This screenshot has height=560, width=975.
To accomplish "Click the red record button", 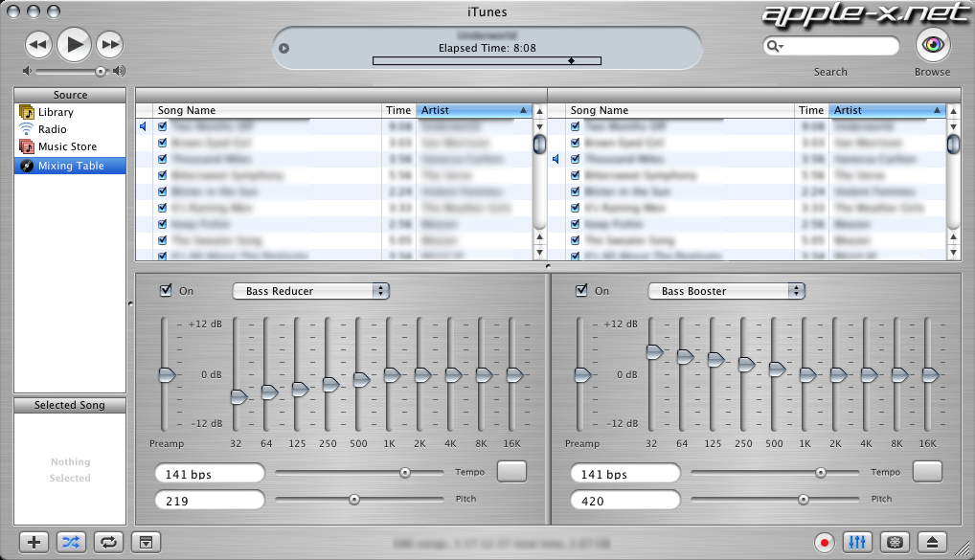I will tap(825, 543).
